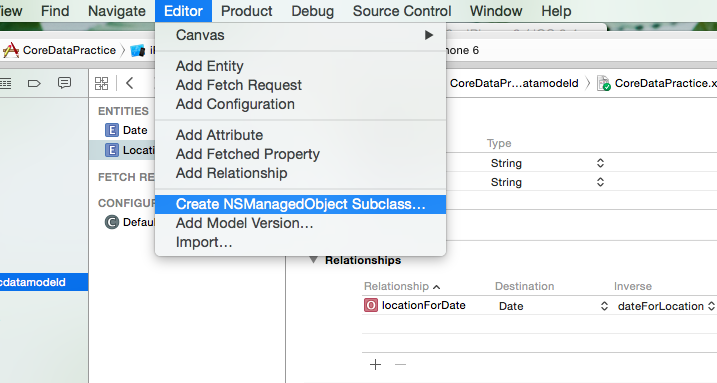Open the Find menu
The image size is (717, 383).
[x=55, y=11]
